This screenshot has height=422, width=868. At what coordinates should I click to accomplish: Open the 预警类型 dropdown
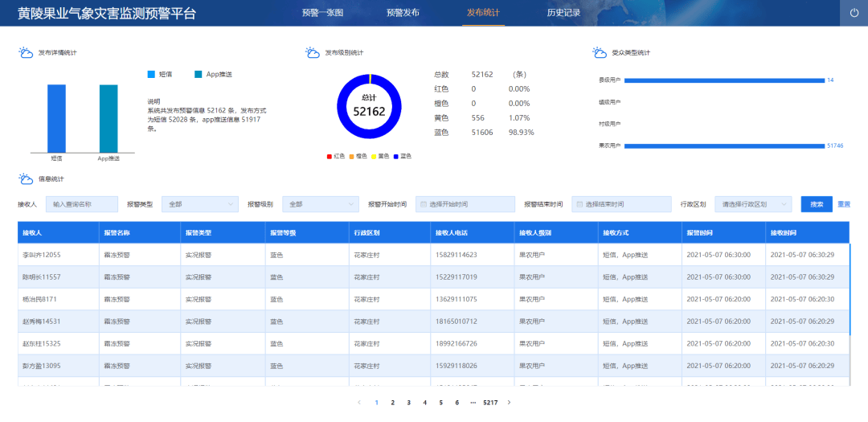coord(200,204)
